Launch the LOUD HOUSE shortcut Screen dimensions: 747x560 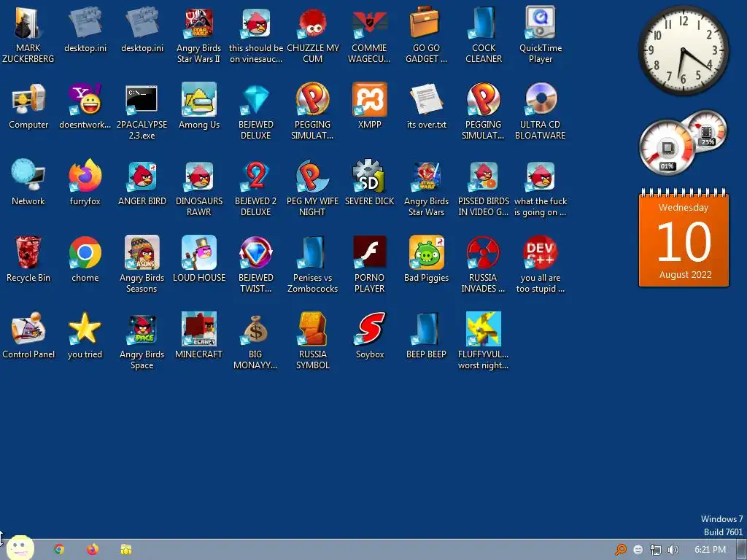click(x=198, y=259)
